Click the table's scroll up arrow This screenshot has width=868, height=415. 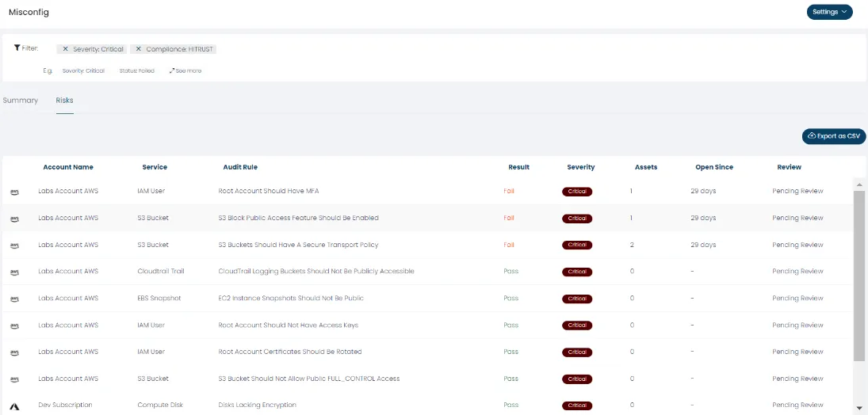(x=859, y=184)
